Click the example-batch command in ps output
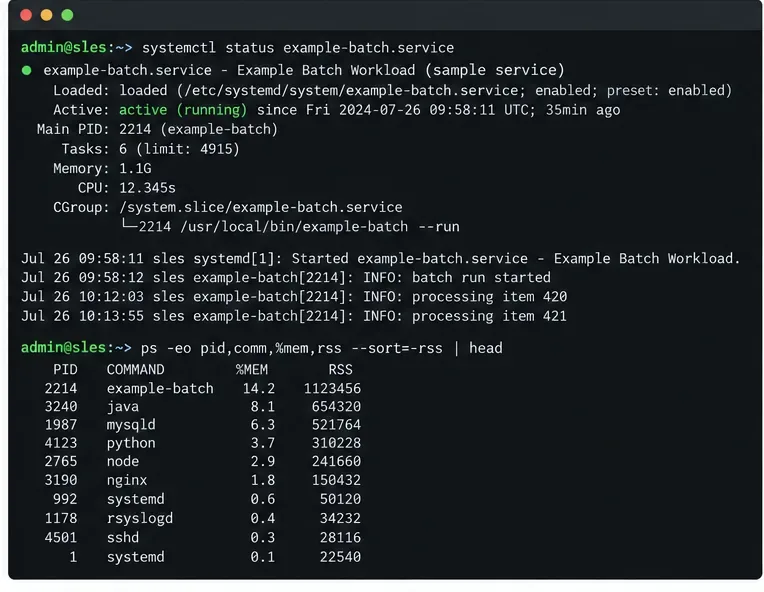This screenshot has width=764, height=592. (160, 388)
